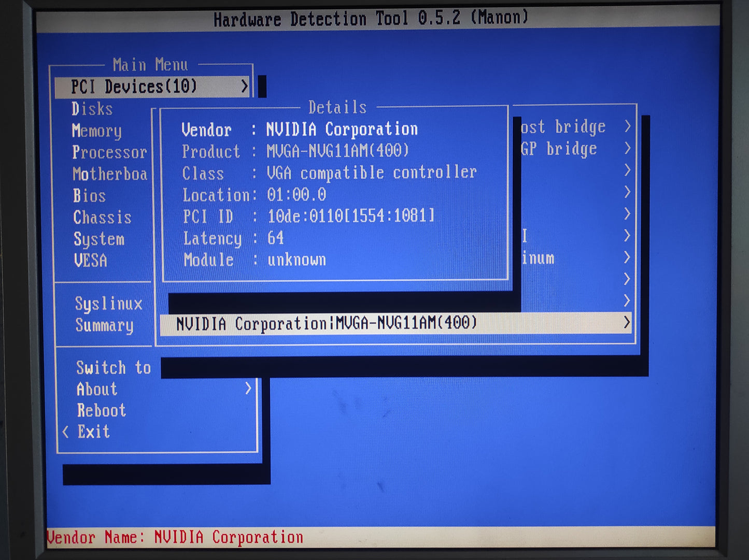
Task: Expand the chevron next to About
Action: click(248, 389)
